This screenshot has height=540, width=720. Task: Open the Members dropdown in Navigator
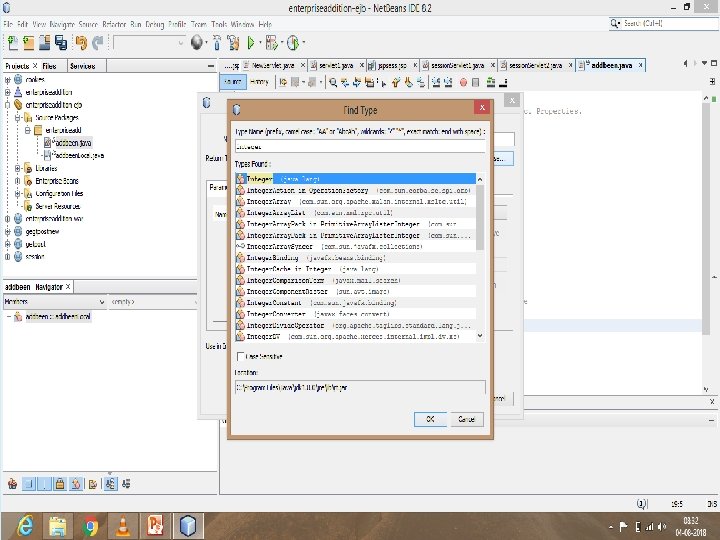pos(55,302)
